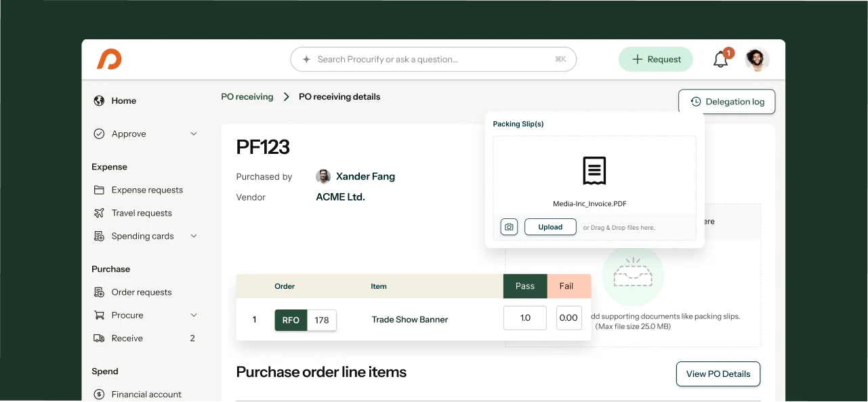Go back to PO receiving breadcrumb
The image size is (868, 402).
[x=247, y=97]
